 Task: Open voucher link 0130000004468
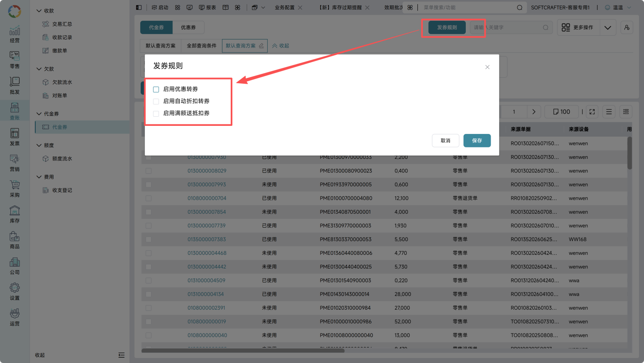pyautogui.click(x=207, y=253)
